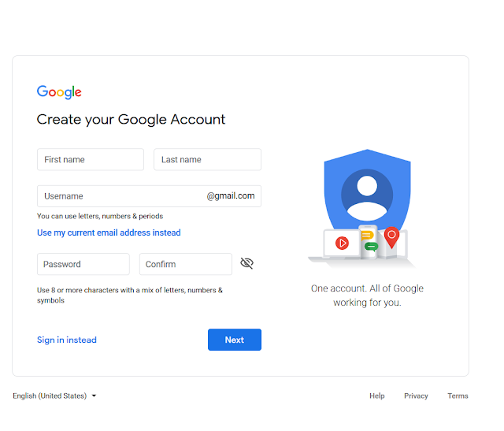The width and height of the screenshot is (504, 431).
Task: Click the green chat bubble icon
Action: pyautogui.click(x=371, y=247)
